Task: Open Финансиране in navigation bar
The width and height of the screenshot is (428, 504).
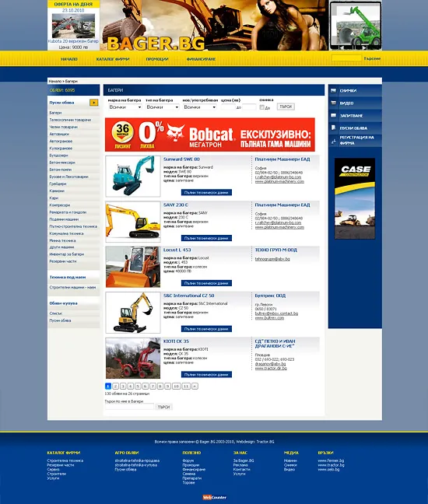Action: pyautogui.click(x=201, y=59)
